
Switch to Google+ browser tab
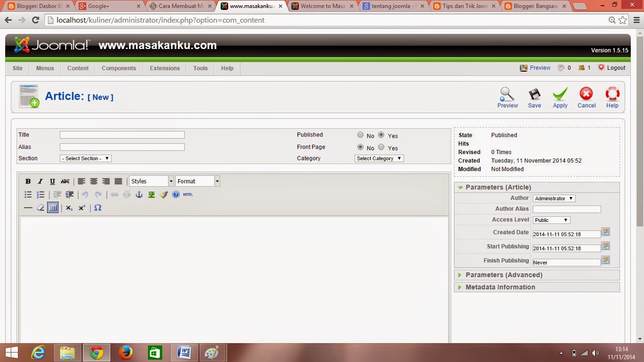(x=109, y=6)
